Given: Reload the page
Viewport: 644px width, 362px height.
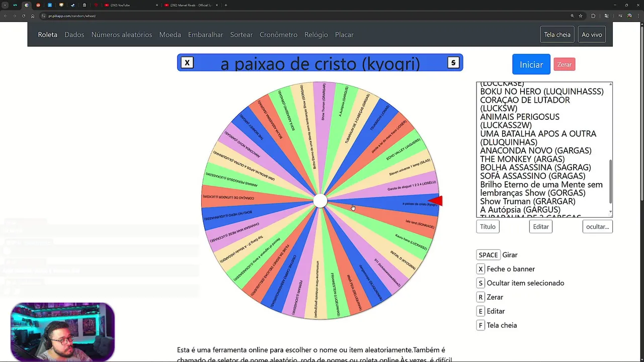Looking at the screenshot, I should pos(23,16).
